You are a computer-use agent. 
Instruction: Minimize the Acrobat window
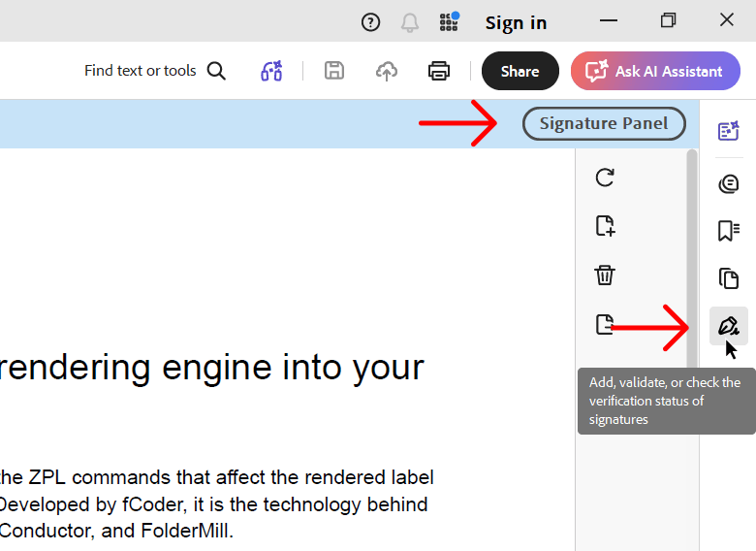coord(609,20)
